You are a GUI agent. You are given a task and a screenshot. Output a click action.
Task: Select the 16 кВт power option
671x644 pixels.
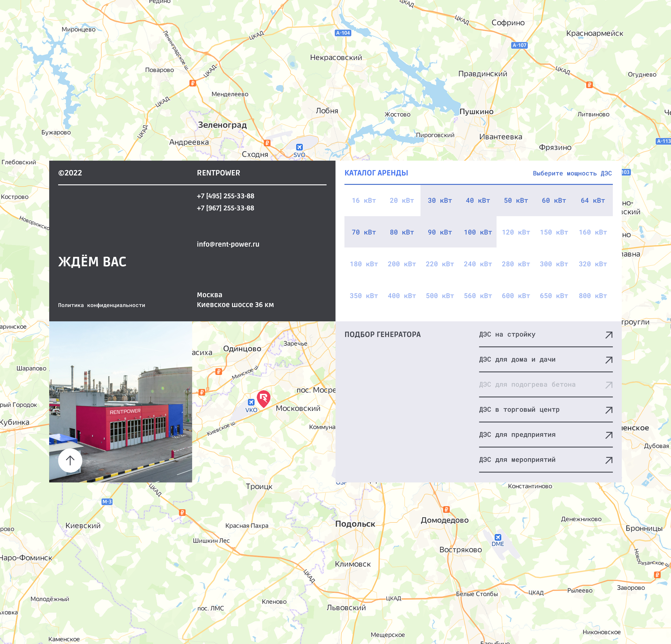(x=364, y=201)
